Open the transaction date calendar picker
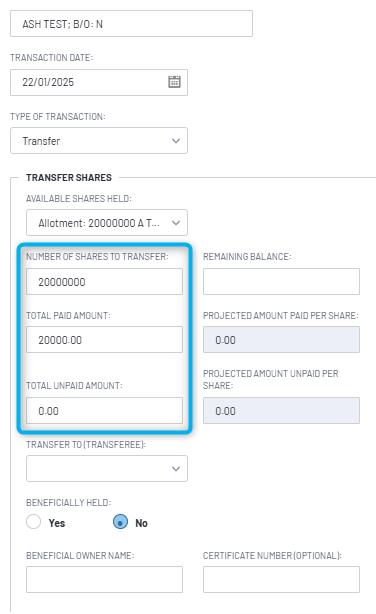 [174, 82]
